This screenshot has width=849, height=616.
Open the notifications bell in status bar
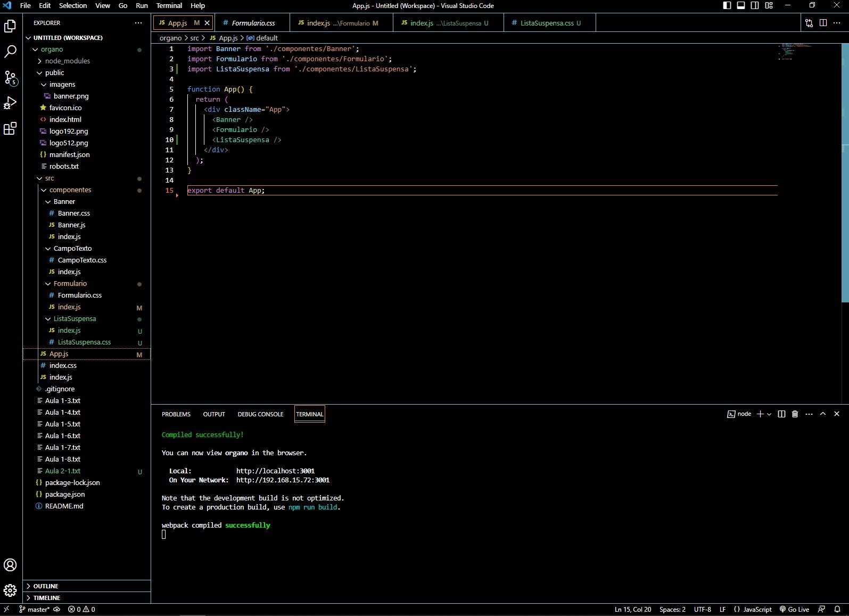[x=837, y=609]
